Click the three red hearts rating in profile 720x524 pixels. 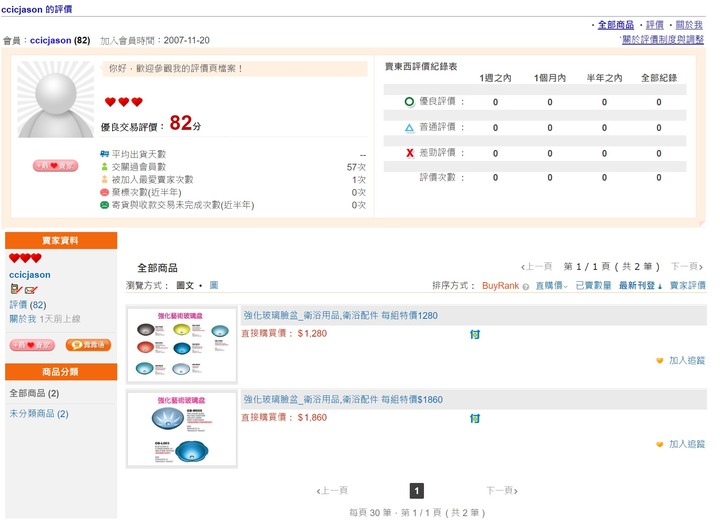point(124,101)
